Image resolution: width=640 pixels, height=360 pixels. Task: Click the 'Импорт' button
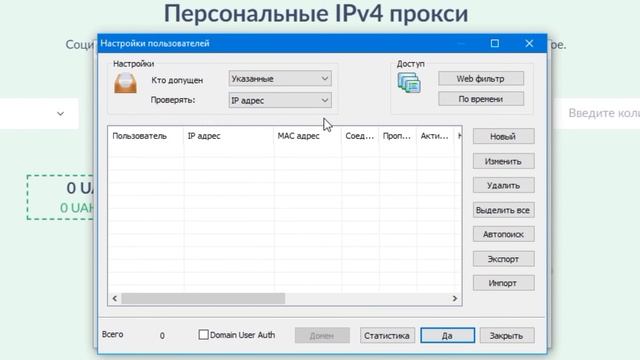[x=503, y=283]
